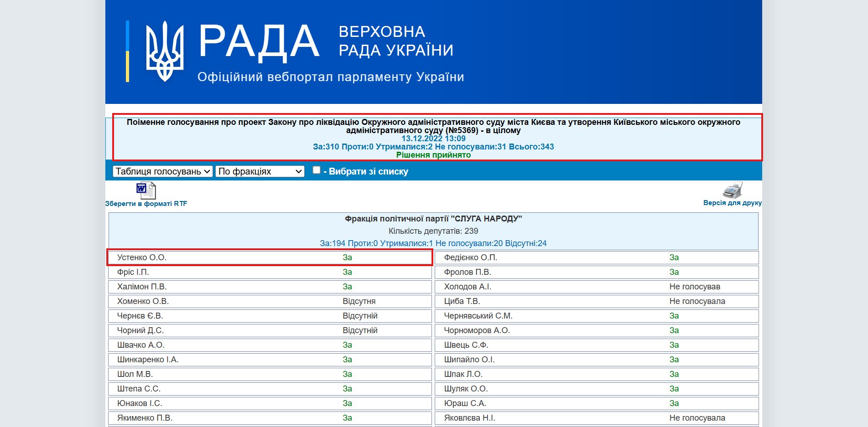This screenshot has height=427, width=868.
Task: Select deputy 'Юнаков І.С.'
Action: (140, 403)
